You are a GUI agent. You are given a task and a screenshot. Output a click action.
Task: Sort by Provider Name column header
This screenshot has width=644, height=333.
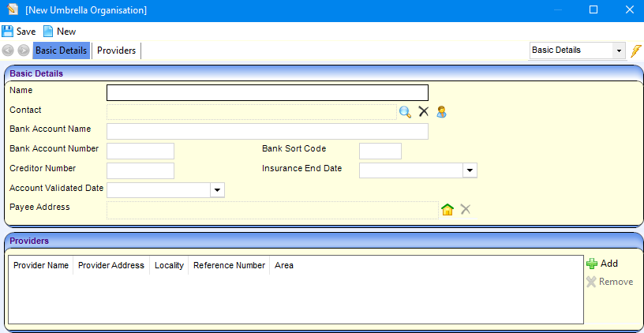(x=41, y=266)
